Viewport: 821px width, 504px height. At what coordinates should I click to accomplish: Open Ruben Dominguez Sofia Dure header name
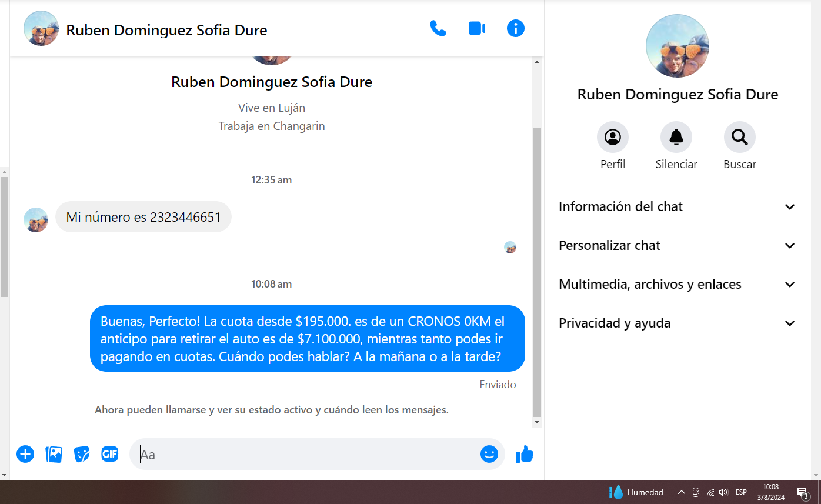[x=166, y=30]
